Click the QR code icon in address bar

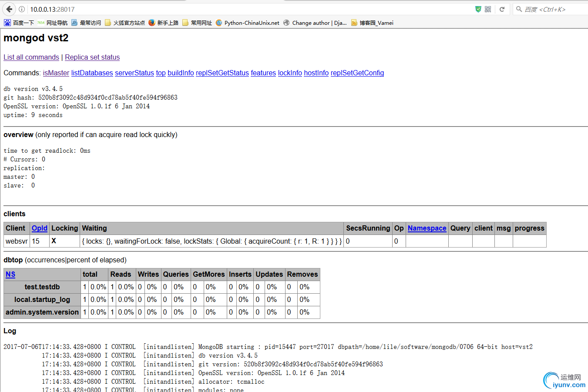(x=488, y=9)
